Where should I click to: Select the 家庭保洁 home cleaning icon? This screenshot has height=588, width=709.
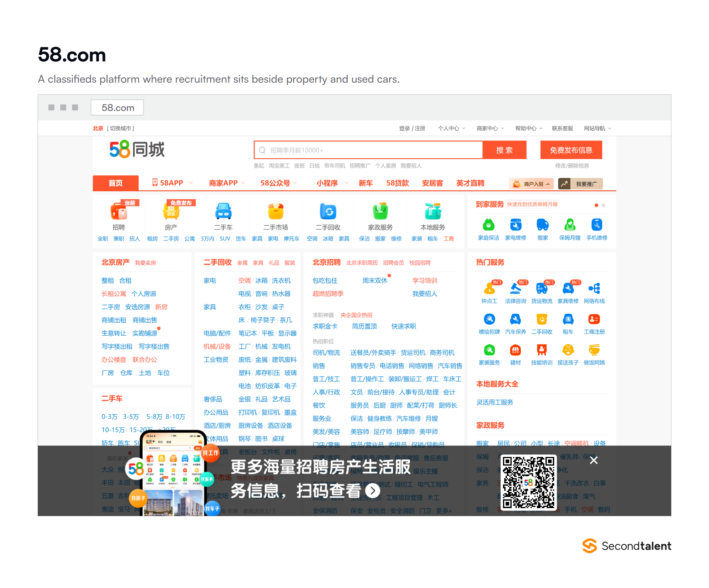(x=488, y=225)
